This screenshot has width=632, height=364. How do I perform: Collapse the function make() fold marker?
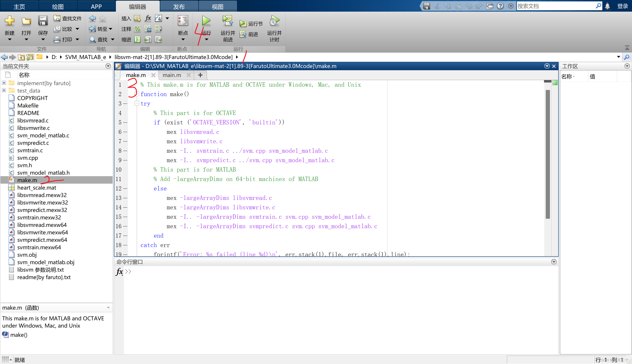pos(136,94)
